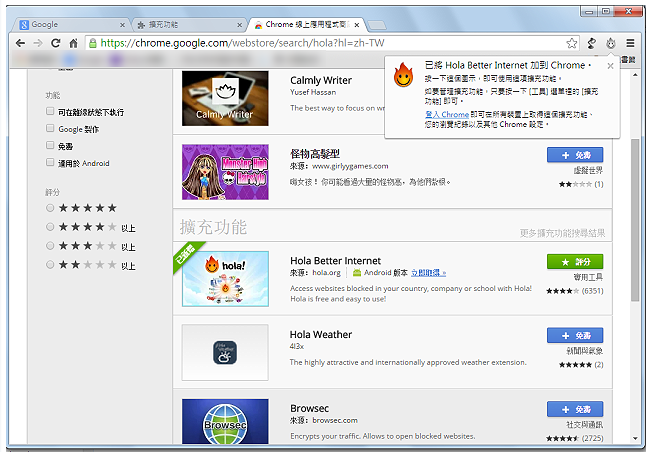Image resolution: width=654 pixels, height=452 pixels.
Task: Click the green padlock security icon
Action: coord(93,43)
